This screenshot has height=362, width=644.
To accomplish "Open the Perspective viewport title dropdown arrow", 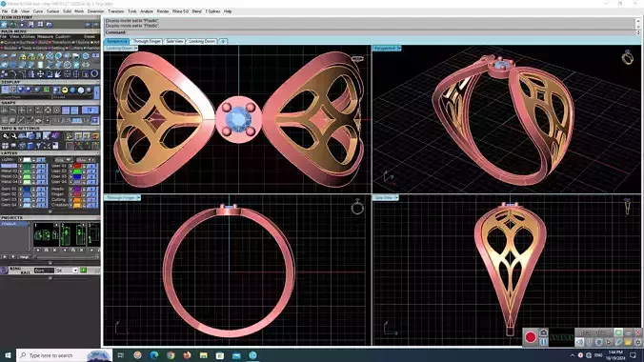I will [x=399, y=49].
